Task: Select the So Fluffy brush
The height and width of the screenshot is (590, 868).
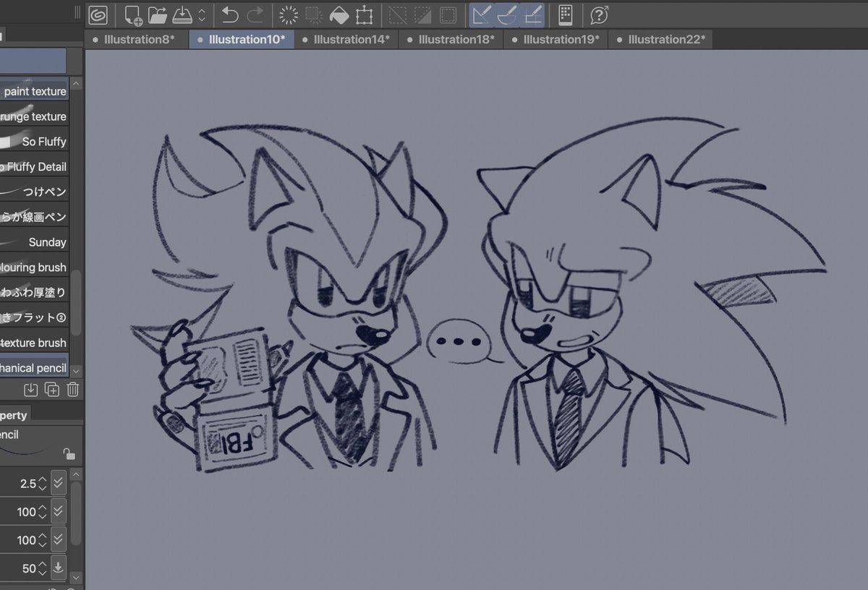Action: 34,142
